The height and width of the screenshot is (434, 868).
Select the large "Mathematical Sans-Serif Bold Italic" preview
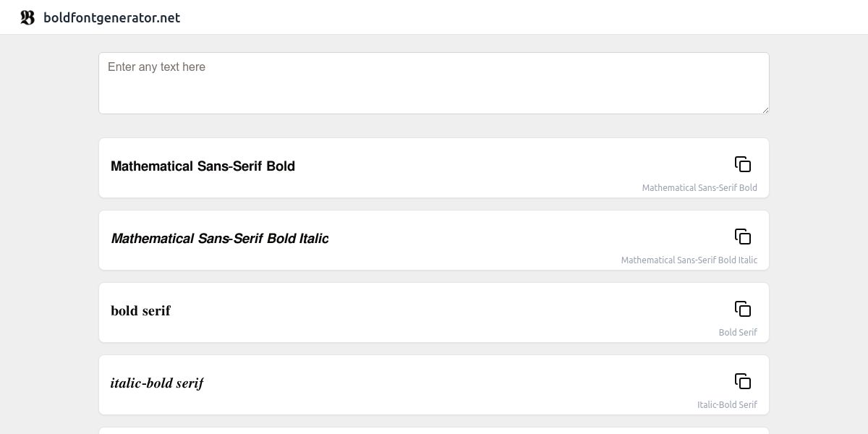point(220,239)
